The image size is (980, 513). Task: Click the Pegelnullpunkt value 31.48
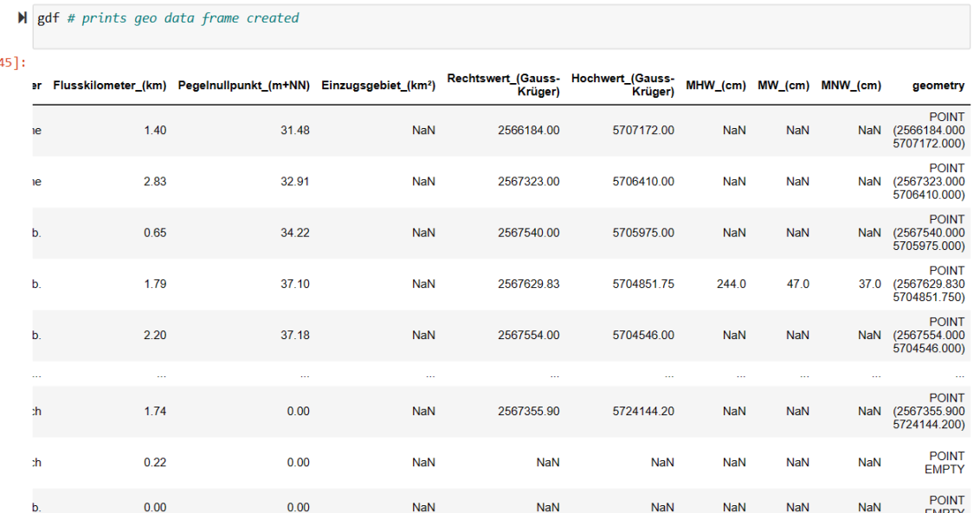294,131
